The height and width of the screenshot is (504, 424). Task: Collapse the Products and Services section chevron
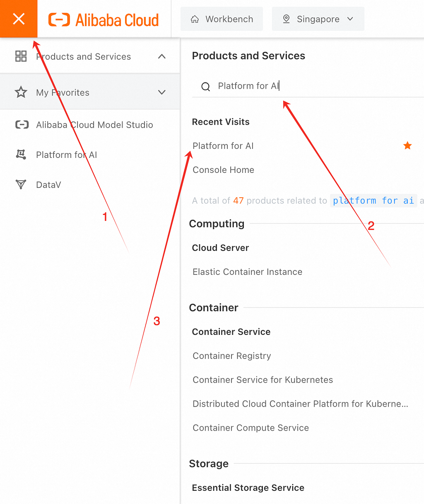162,56
